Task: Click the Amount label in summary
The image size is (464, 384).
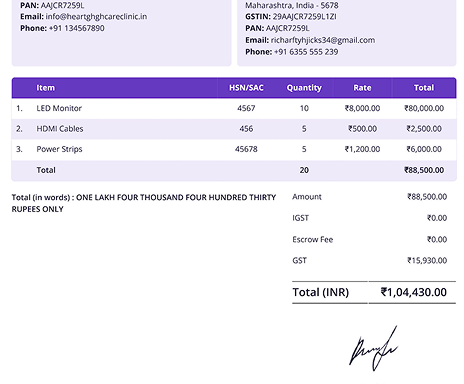Action: click(x=307, y=197)
